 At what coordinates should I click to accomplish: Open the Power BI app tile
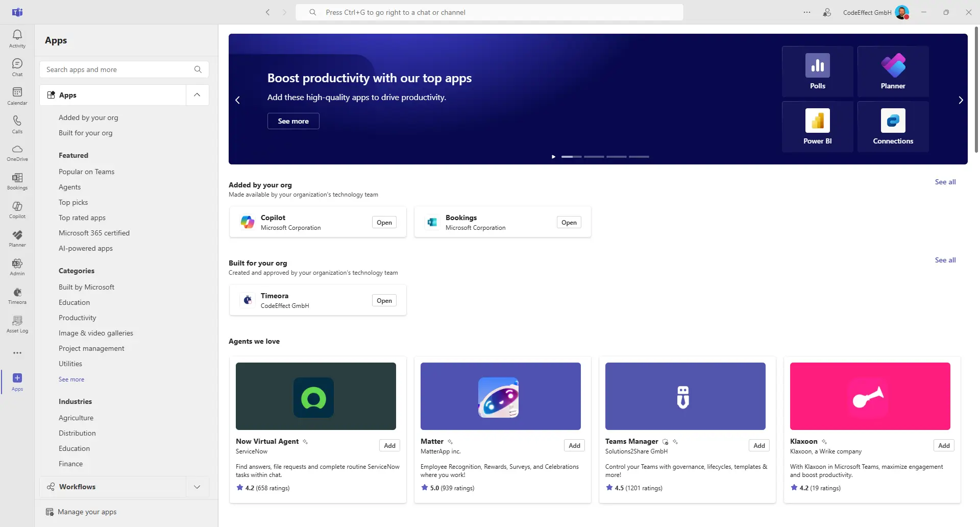(x=818, y=127)
